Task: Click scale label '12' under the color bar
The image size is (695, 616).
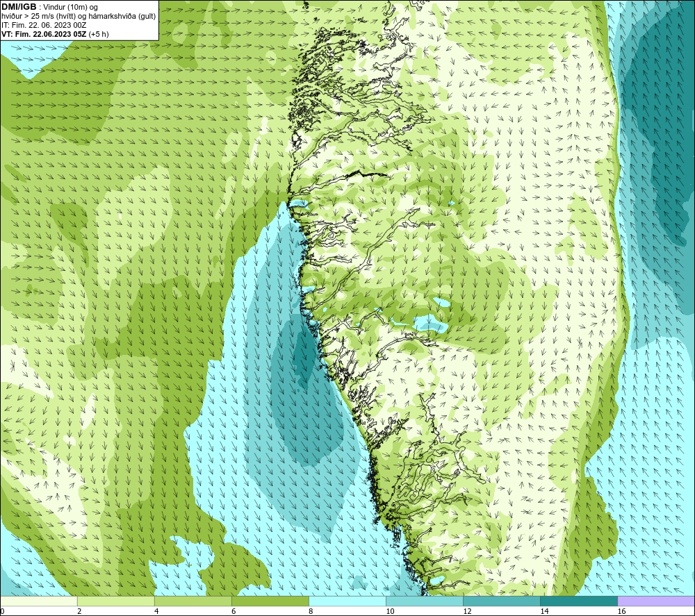Action: tap(467, 612)
